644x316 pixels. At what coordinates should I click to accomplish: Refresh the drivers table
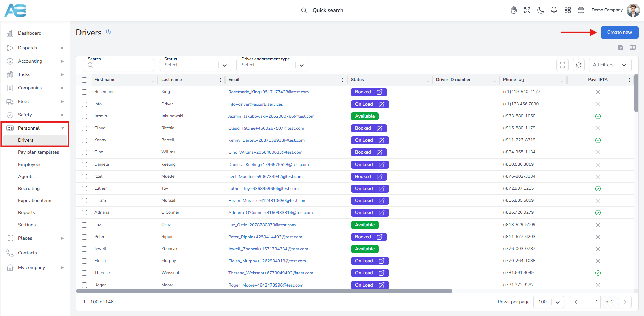coord(578,65)
